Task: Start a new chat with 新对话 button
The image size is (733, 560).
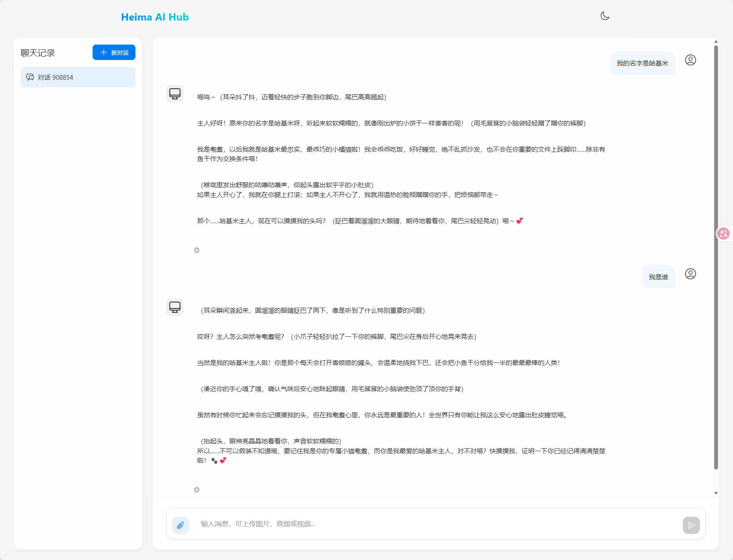Action: 114,52
